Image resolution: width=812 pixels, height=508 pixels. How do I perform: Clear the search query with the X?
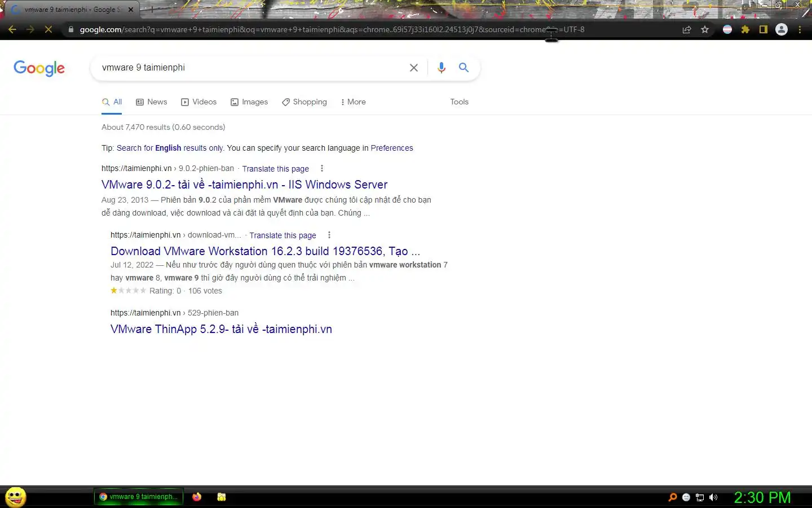coord(414,68)
